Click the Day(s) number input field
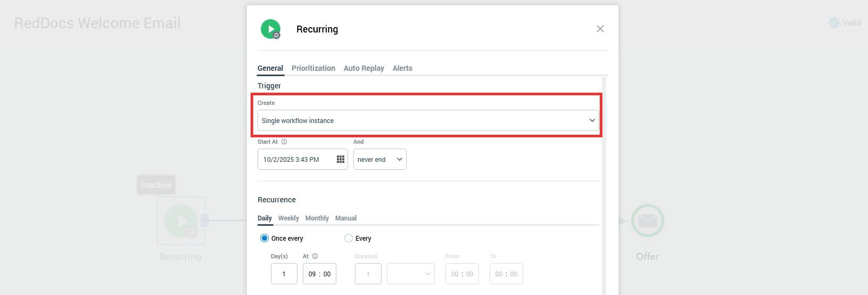 [x=284, y=274]
